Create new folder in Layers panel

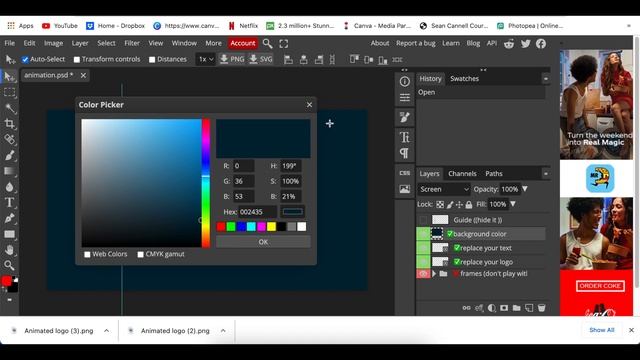pos(516,308)
